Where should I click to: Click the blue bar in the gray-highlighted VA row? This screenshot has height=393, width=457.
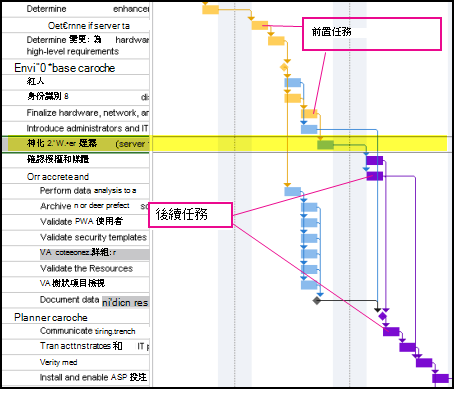pos(309,254)
